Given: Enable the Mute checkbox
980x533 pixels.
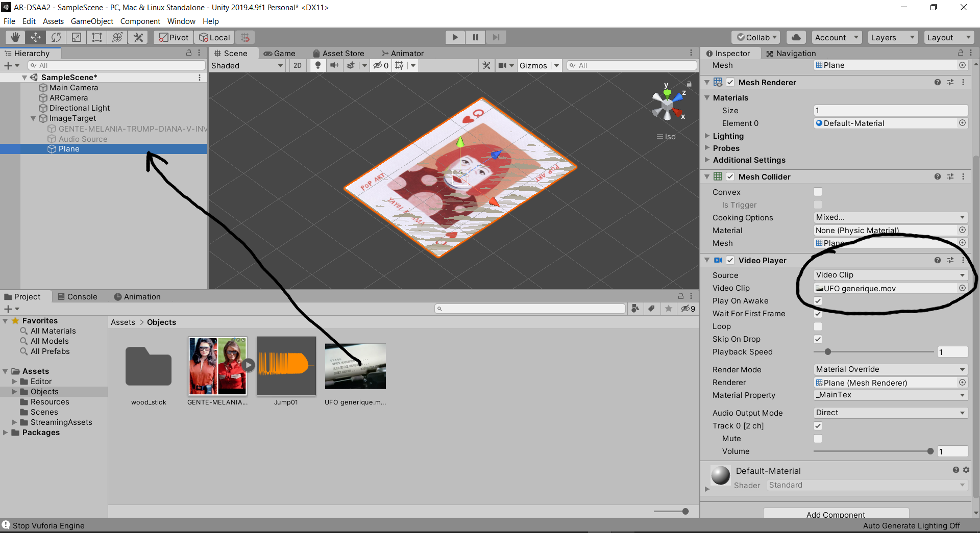Looking at the screenshot, I should click(x=818, y=439).
